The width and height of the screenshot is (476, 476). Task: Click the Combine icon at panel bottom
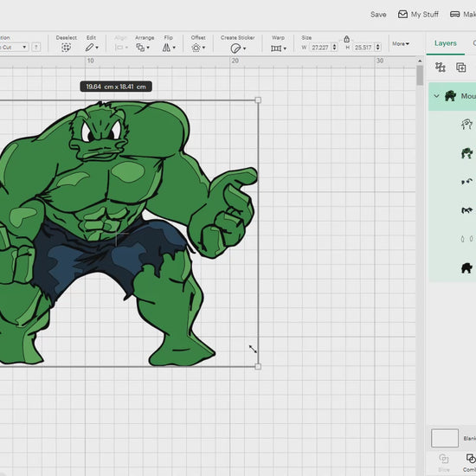[471, 459]
